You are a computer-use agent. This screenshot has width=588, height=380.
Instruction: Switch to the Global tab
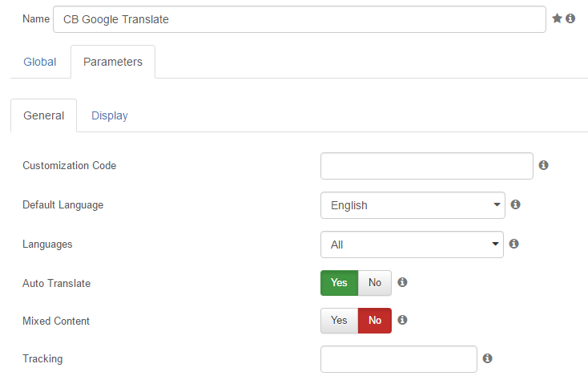pyautogui.click(x=40, y=62)
